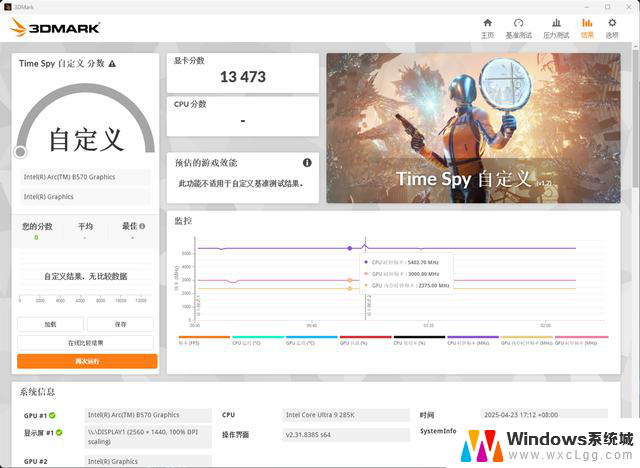The height and width of the screenshot is (468, 640).
Task: Click the Intel(R) Graphics entry under gauge
Action: coord(85,197)
